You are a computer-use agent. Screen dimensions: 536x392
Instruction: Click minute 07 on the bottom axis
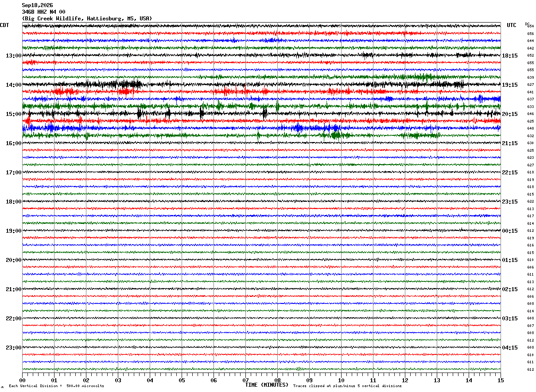coord(245,380)
